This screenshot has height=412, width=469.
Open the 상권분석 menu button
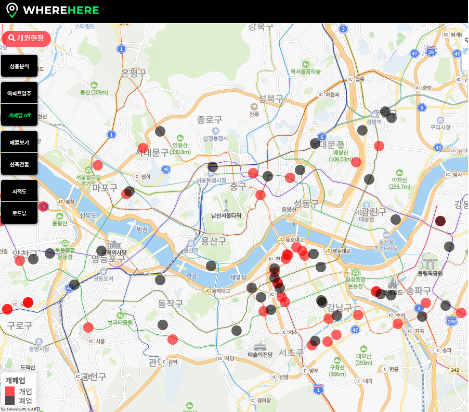tap(19, 66)
